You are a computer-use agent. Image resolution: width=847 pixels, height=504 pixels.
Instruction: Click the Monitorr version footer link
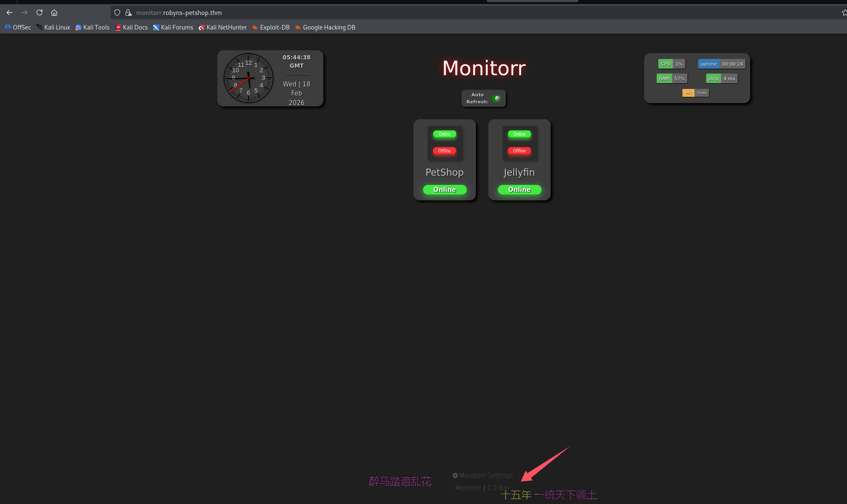tap(482, 488)
